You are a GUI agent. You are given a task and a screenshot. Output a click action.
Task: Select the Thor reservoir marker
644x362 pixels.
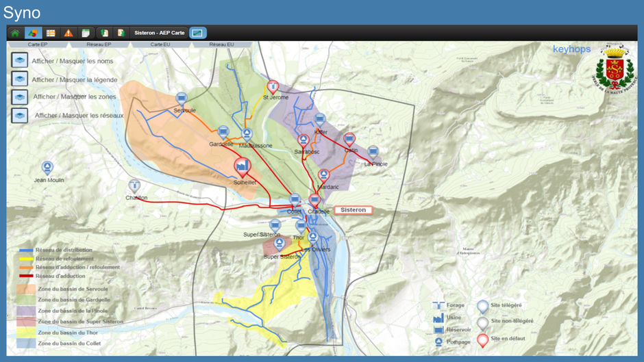tap(301, 226)
